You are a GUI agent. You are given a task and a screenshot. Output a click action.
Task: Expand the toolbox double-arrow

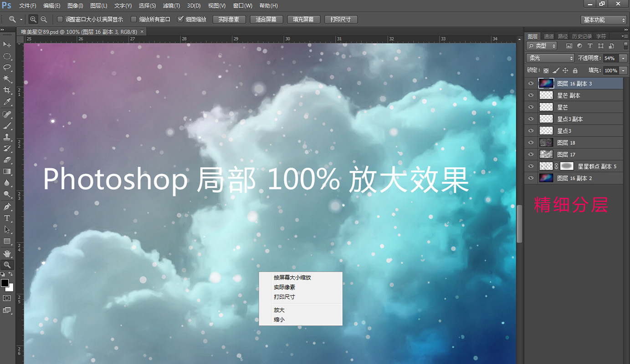pyautogui.click(x=2, y=29)
